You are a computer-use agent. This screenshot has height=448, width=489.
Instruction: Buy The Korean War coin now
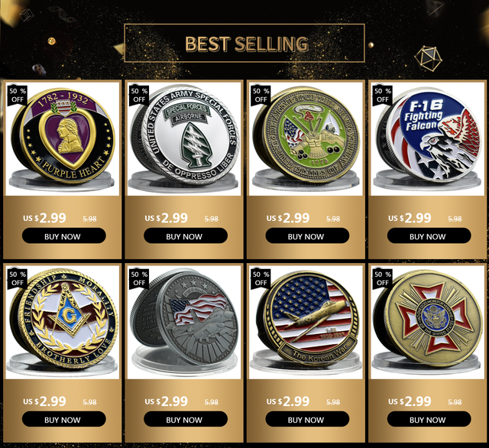307,419
